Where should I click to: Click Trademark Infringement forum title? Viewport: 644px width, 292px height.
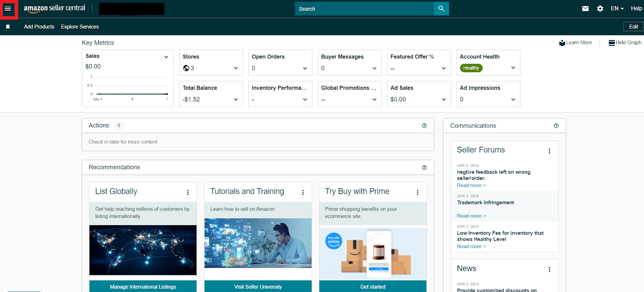tap(485, 203)
